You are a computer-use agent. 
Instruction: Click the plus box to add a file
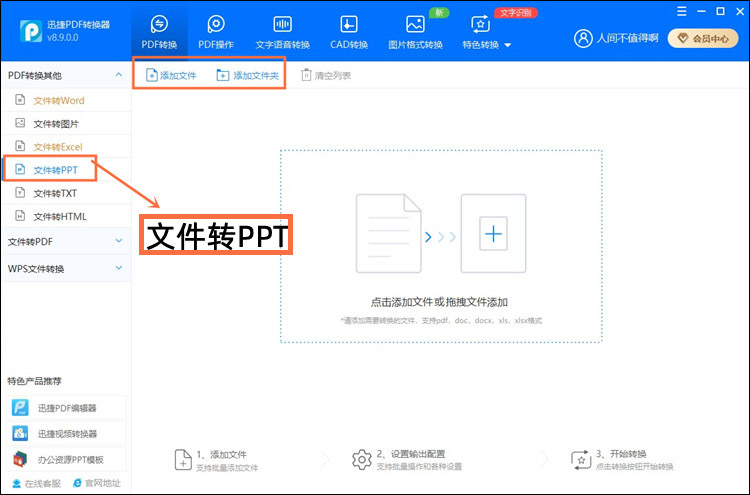pyautogui.click(x=493, y=233)
